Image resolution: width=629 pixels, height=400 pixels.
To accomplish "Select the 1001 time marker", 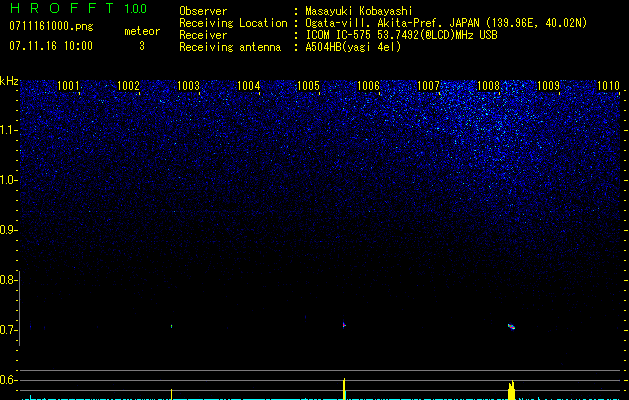I will 69,87.
